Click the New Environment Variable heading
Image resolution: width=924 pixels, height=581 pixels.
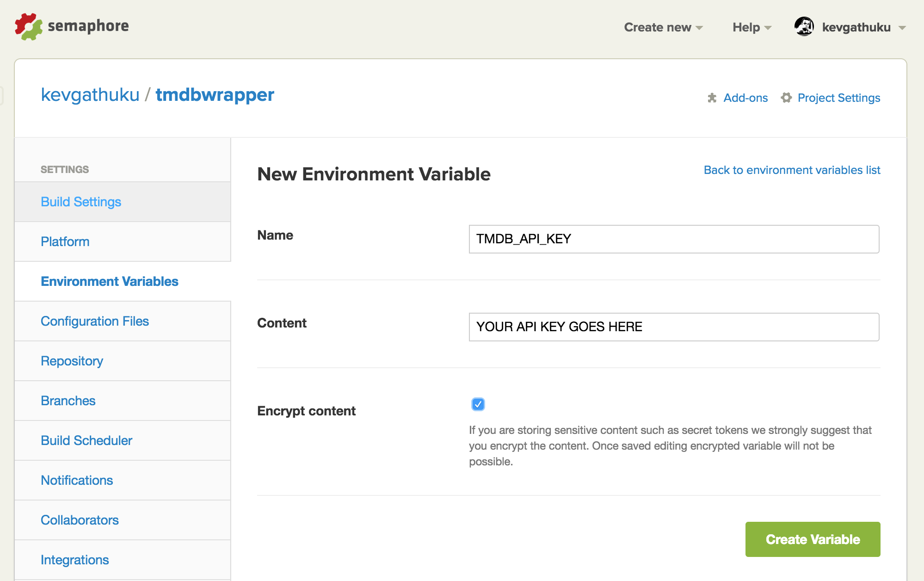(x=374, y=174)
